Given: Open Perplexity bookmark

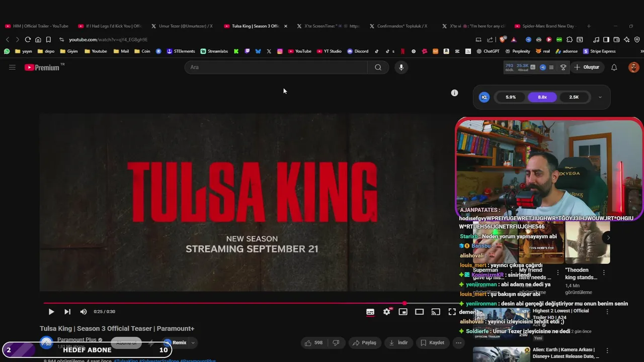Looking at the screenshot, I should coord(517,51).
